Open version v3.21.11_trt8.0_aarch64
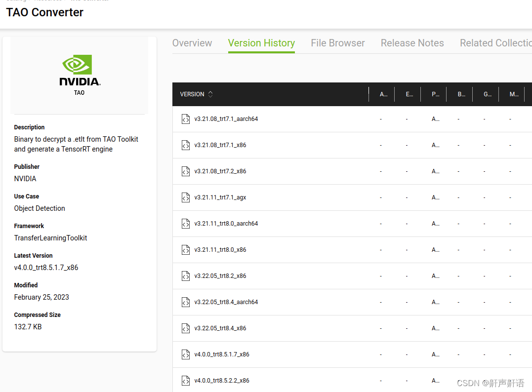The height and width of the screenshot is (392, 532). tap(226, 224)
